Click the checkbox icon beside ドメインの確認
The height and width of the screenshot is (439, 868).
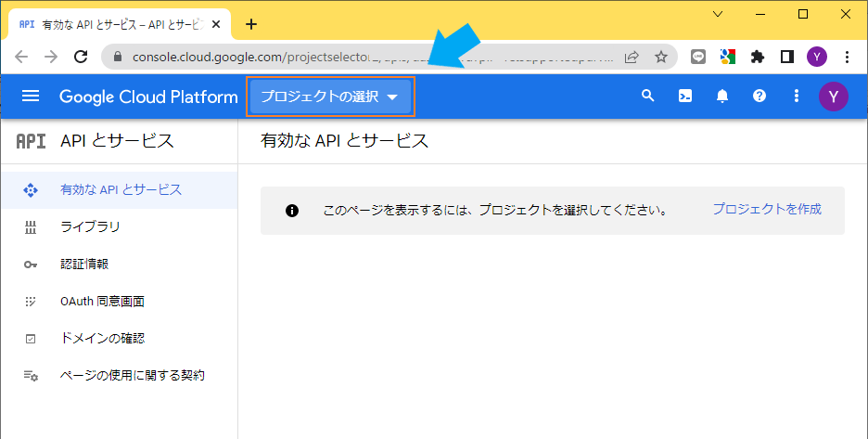[x=31, y=339]
